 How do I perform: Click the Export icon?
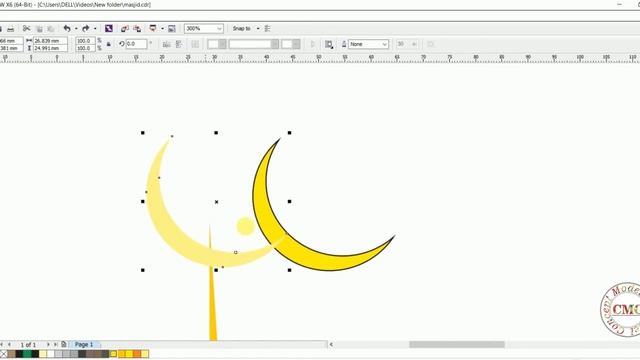click(x=137, y=29)
